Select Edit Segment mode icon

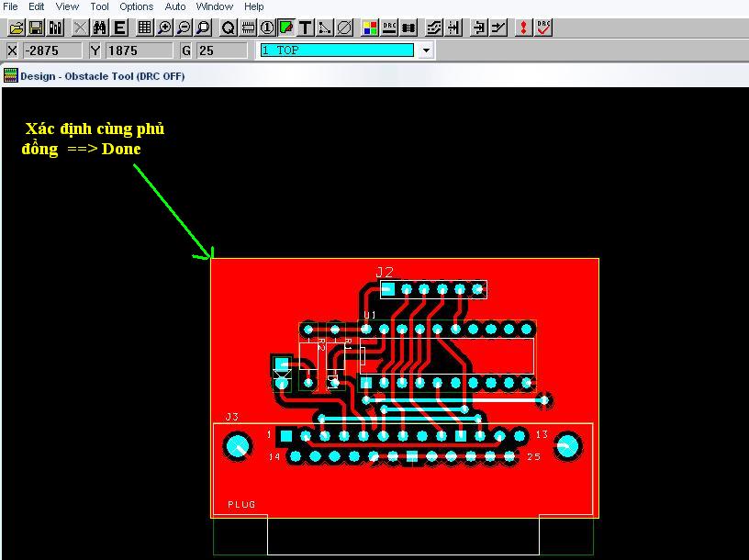[x=478, y=28]
